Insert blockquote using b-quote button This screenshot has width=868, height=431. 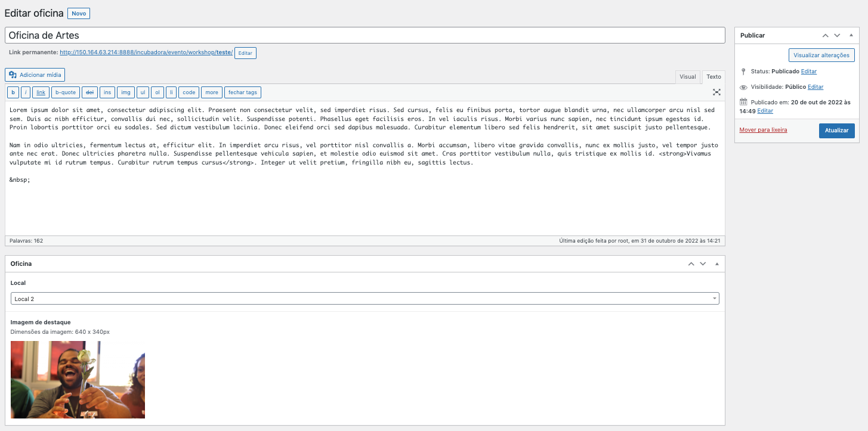(x=65, y=92)
